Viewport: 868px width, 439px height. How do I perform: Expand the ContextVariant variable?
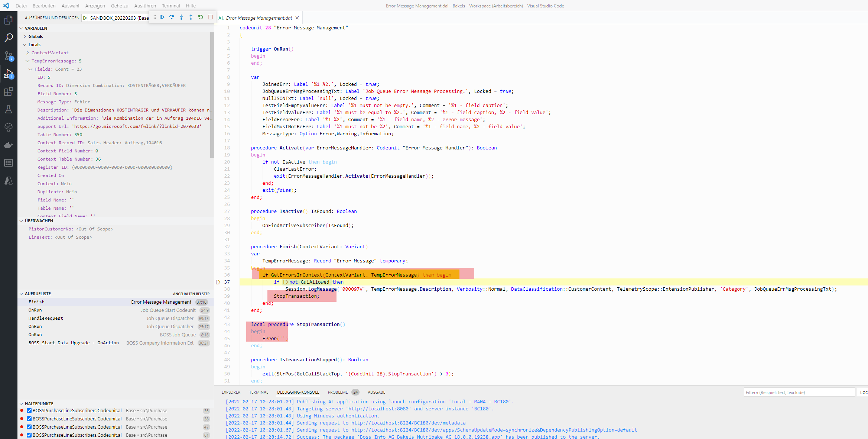pyautogui.click(x=27, y=52)
